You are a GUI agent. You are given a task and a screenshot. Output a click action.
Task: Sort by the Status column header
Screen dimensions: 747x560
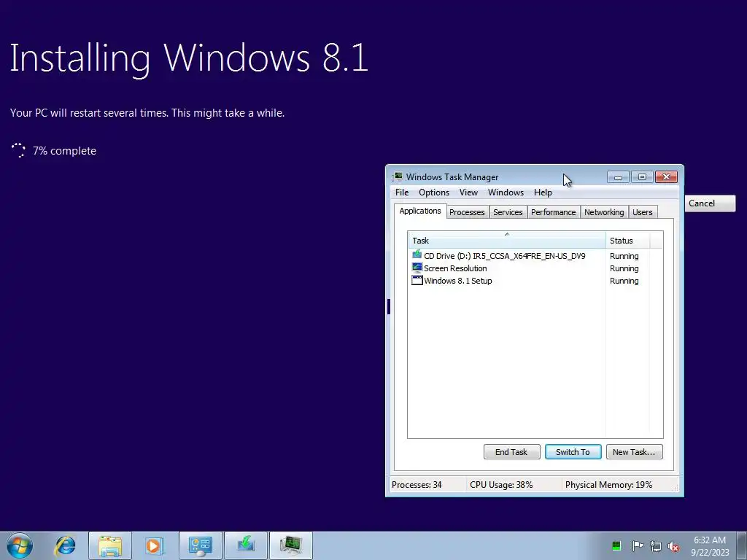click(627, 241)
